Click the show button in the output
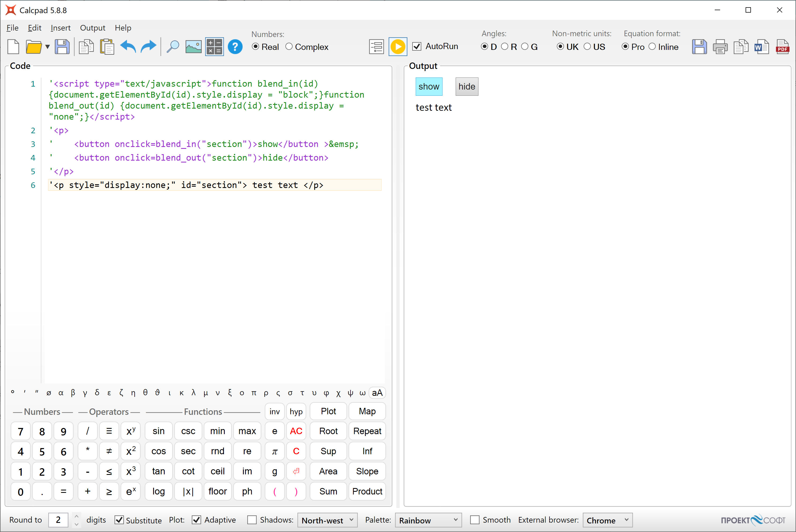This screenshot has width=796, height=532. [429, 87]
